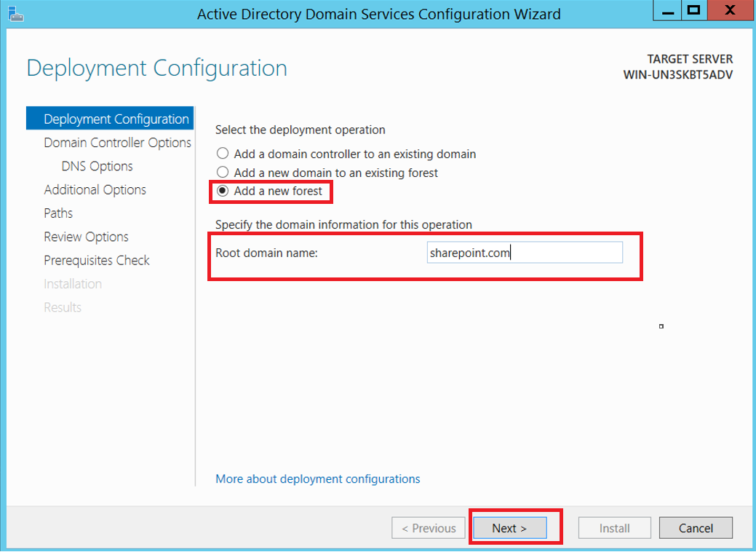Viewport: 756px width, 552px height.
Task: Click the Root domain name input field
Action: (x=525, y=253)
